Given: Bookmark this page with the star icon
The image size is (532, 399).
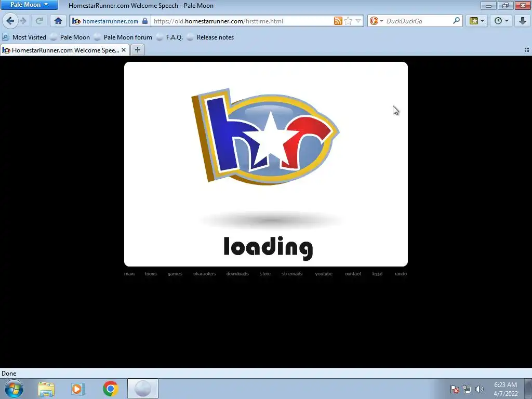Looking at the screenshot, I should (348, 21).
